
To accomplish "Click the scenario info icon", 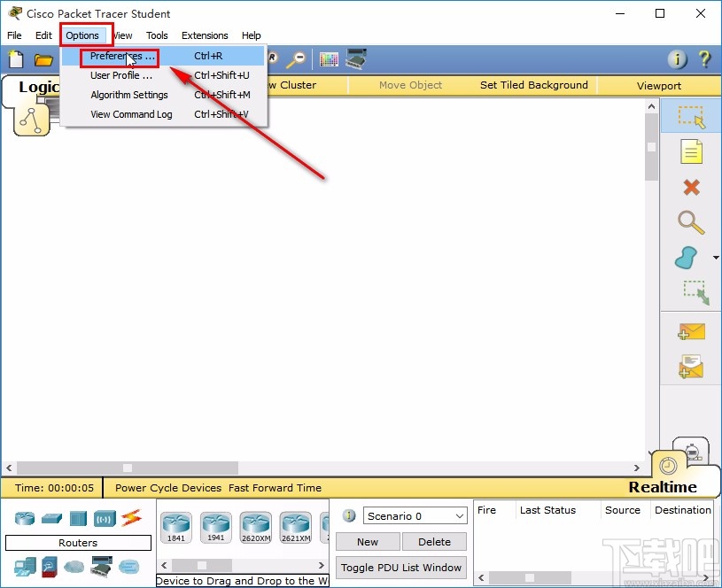I will (350, 515).
